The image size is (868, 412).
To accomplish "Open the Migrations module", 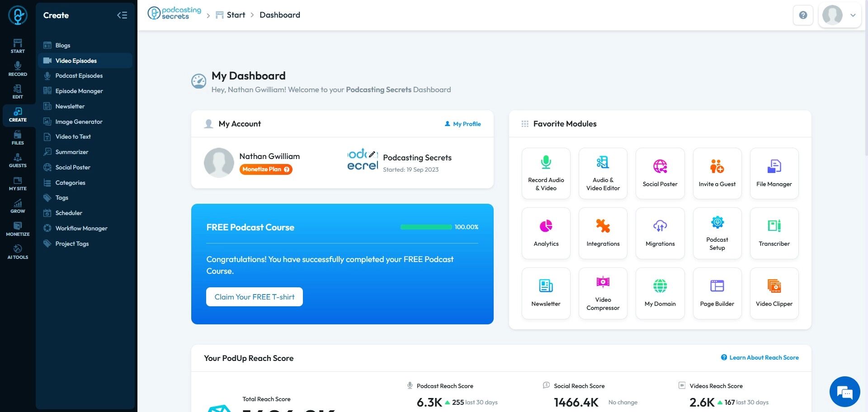I will click(x=660, y=233).
